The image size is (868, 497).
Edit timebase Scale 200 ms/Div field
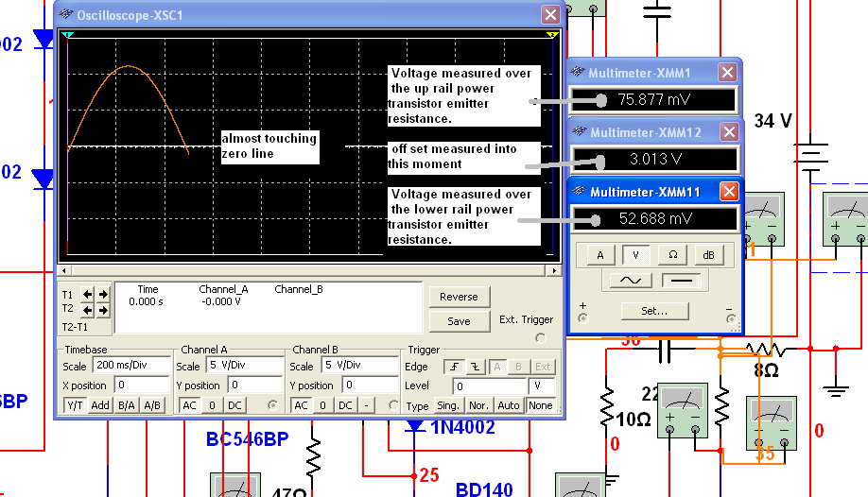click(x=131, y=366)
